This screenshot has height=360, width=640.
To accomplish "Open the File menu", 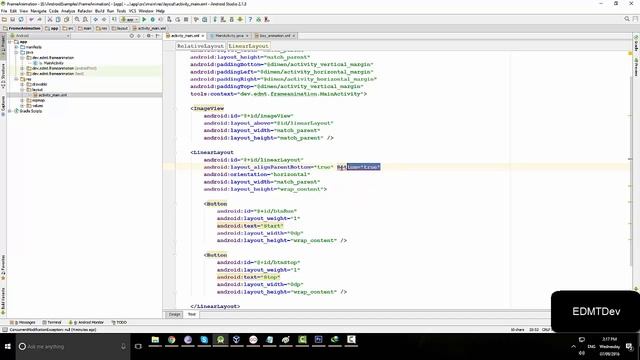I will pyautogui.click(x=4, y=11).
